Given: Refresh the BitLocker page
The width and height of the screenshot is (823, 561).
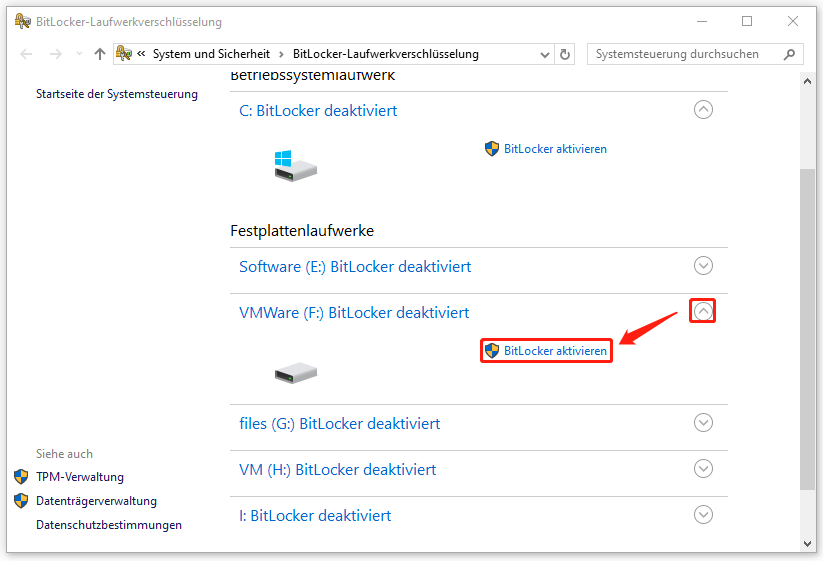Looking at the screenshot, I should 565,55.
